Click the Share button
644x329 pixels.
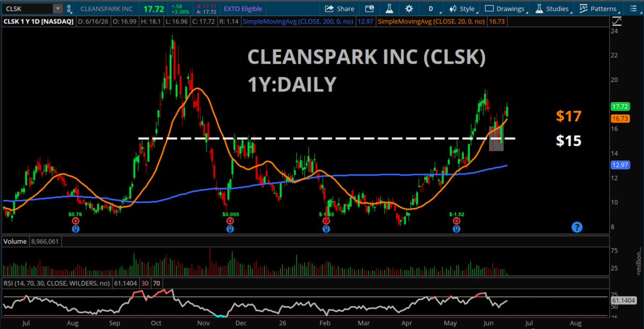pos(339,9)
